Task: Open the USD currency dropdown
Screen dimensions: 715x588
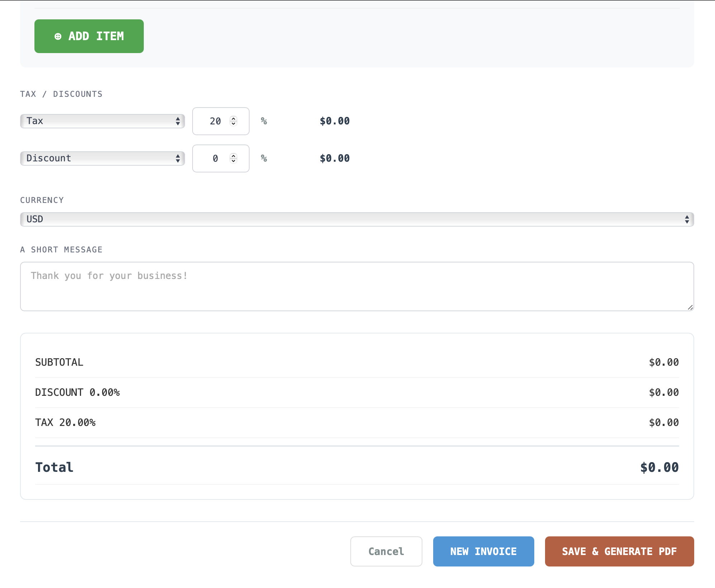Action: tap(357, 219)
